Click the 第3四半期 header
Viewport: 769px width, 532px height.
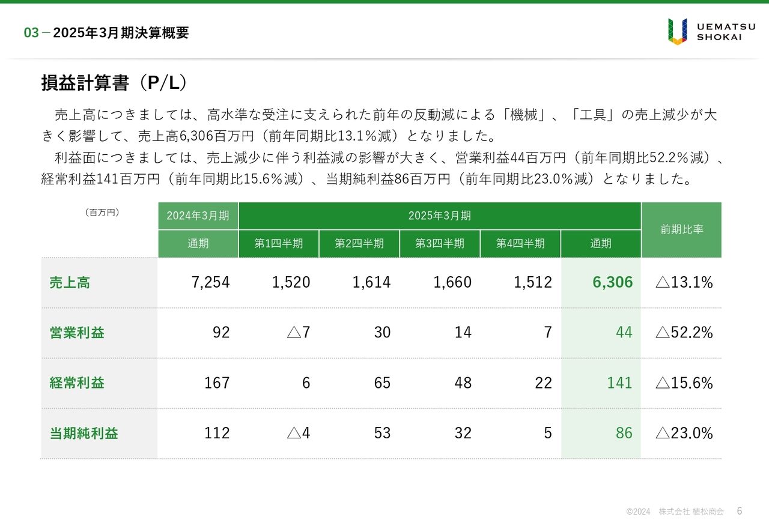440,244
